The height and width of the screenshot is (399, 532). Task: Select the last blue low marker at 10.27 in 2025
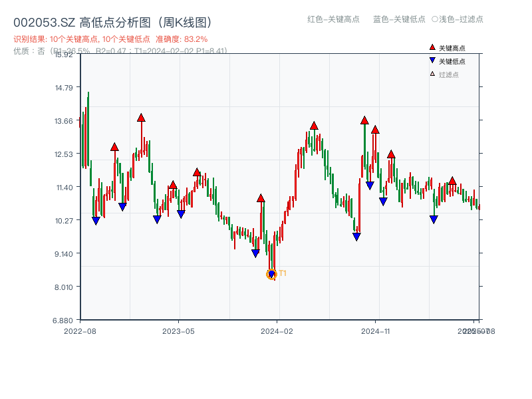[434, 219]
